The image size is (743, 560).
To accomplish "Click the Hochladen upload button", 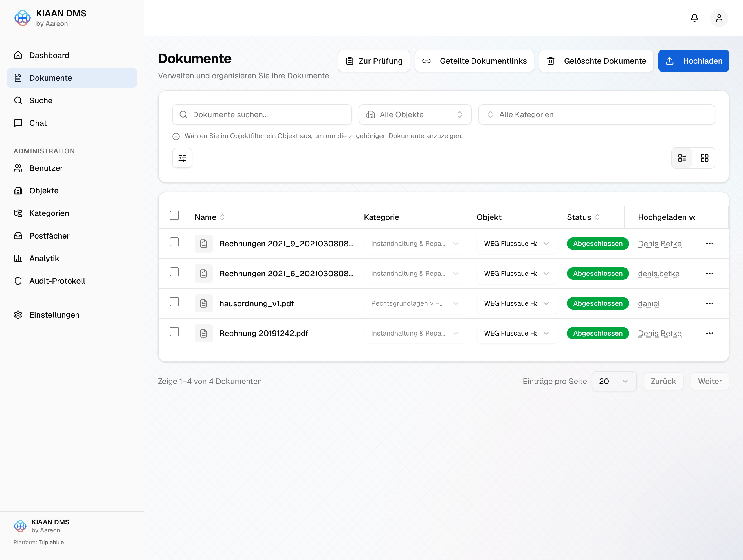I will coord(694,61).
